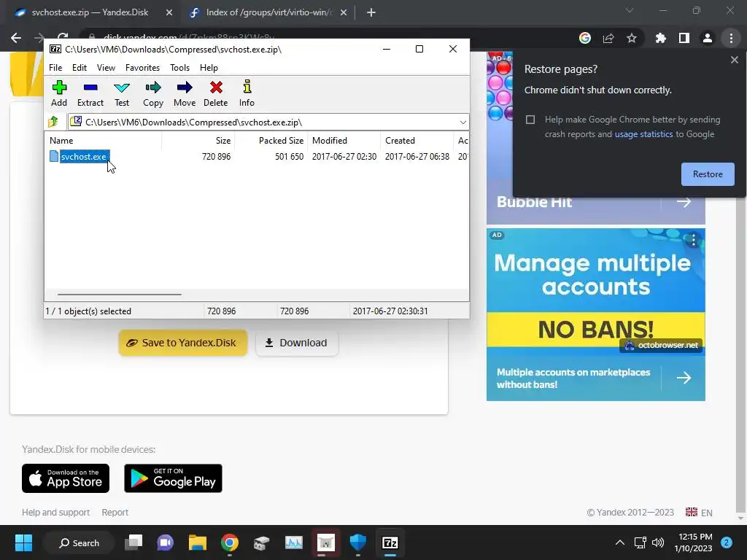The height and width of the screenshot is (560, 747).
Task: Click the Google icon in address bar
Action: pyautogui.click(x=585, y=38)
